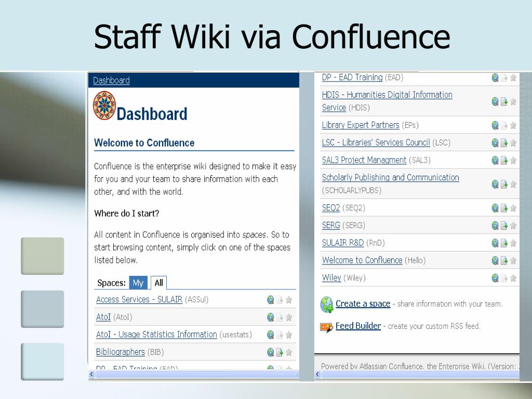The height and width of the screenshot is (399, 532).
Task: Click the globe icon in the SEQ2 row
Action: [x=495, y=208]
